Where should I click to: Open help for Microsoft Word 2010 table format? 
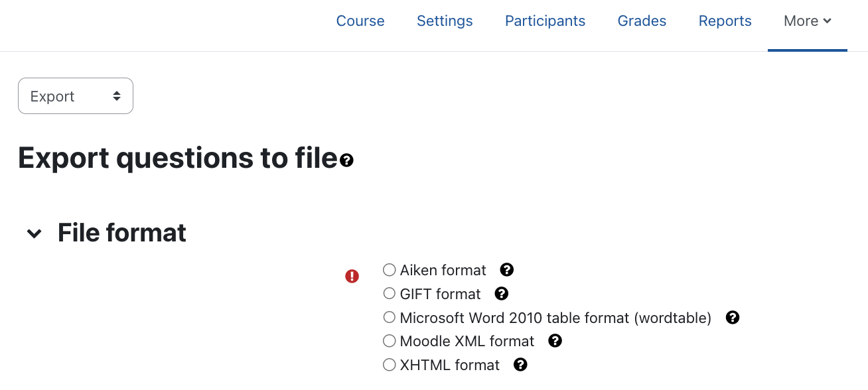click(732, 318)
